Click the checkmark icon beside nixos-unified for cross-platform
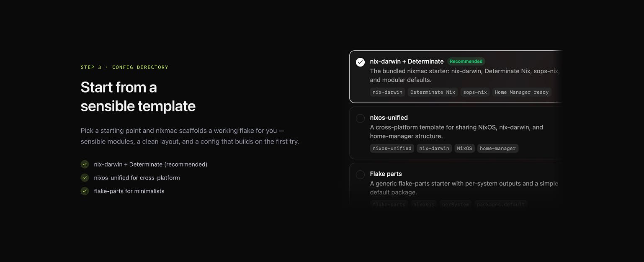Image resolution: width=644 pixels, height=262 pixels. coord(85,178)
